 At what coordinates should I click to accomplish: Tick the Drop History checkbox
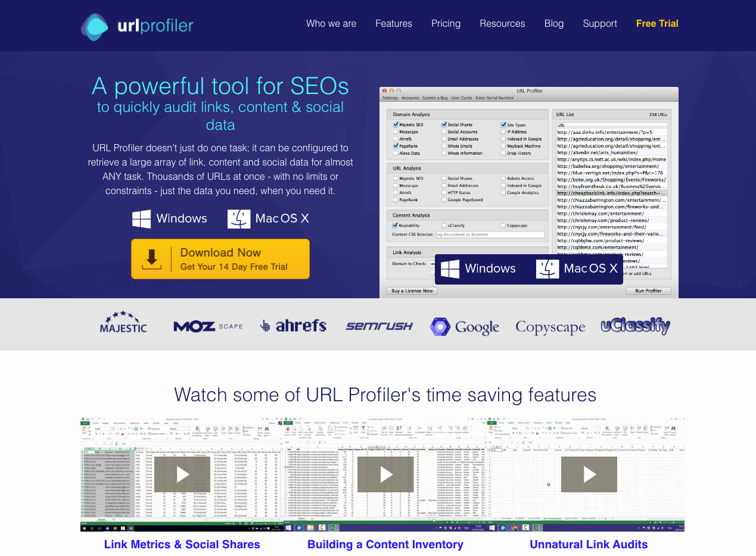point(503,153)
